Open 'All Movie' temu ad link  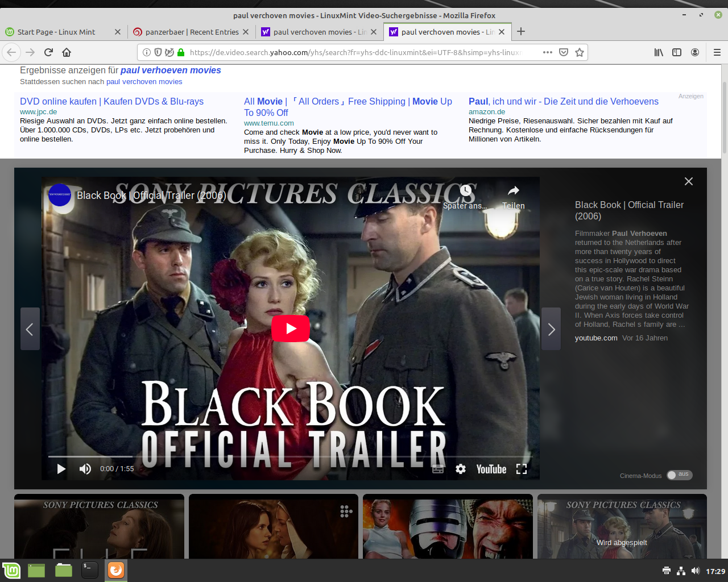348,107
